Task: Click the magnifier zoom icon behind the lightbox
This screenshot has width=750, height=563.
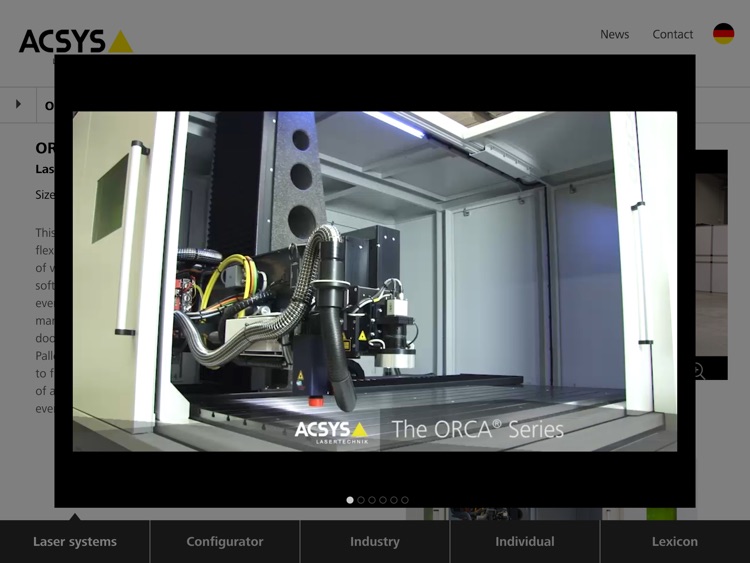Action: [x=699, y=370]
